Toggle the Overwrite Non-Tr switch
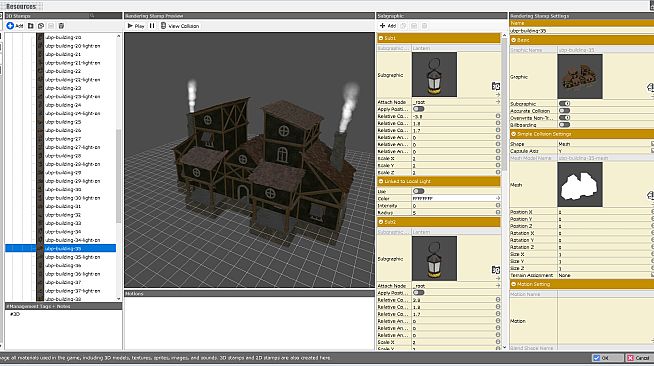 click(564, 118)
